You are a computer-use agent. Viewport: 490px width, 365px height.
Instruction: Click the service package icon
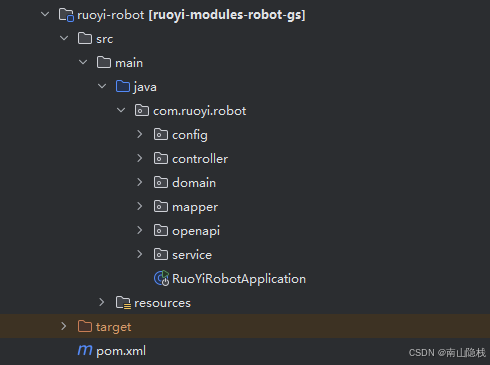(x=161, y=254)
